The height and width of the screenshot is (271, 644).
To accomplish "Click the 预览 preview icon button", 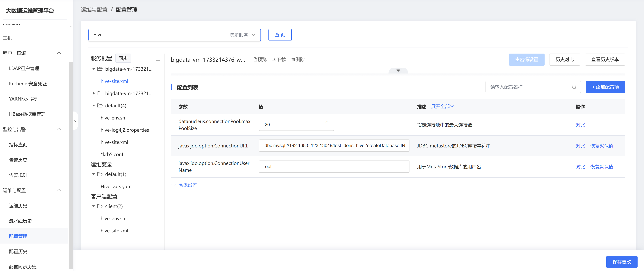I will coord(260,59).
